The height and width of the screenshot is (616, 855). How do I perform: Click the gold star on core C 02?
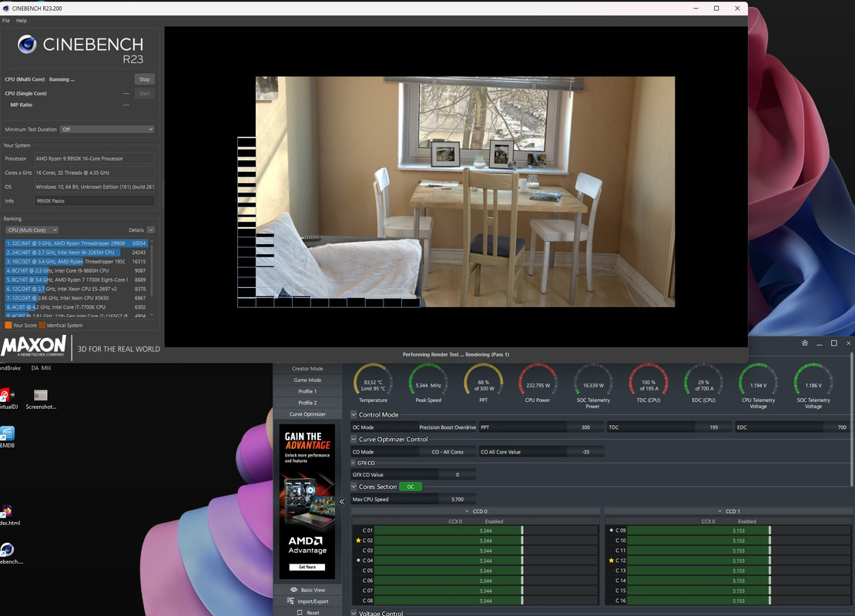pyautogui.click(x=358, y=541)
